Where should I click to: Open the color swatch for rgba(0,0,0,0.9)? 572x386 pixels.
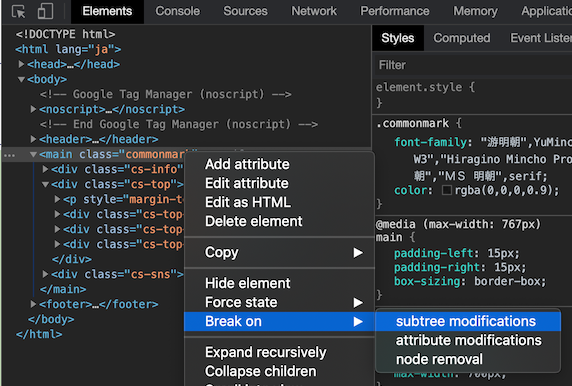click(447, 190)
